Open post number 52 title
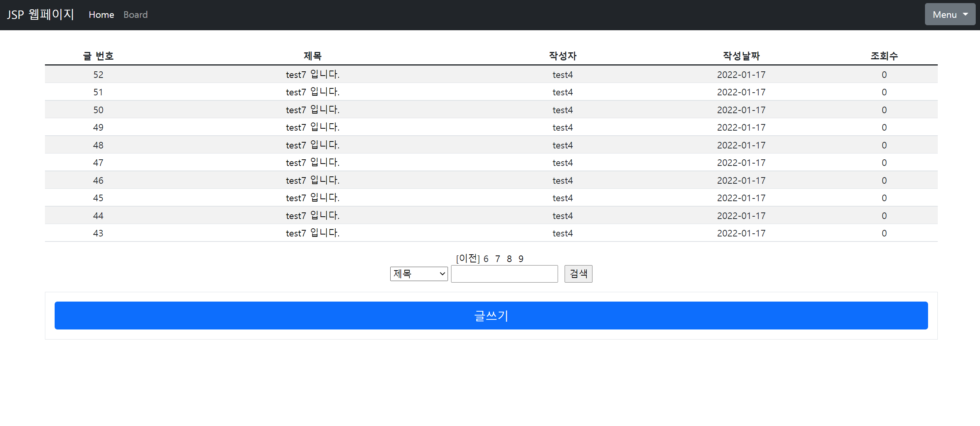Screen dimensions: 980x426 [312, 74]
